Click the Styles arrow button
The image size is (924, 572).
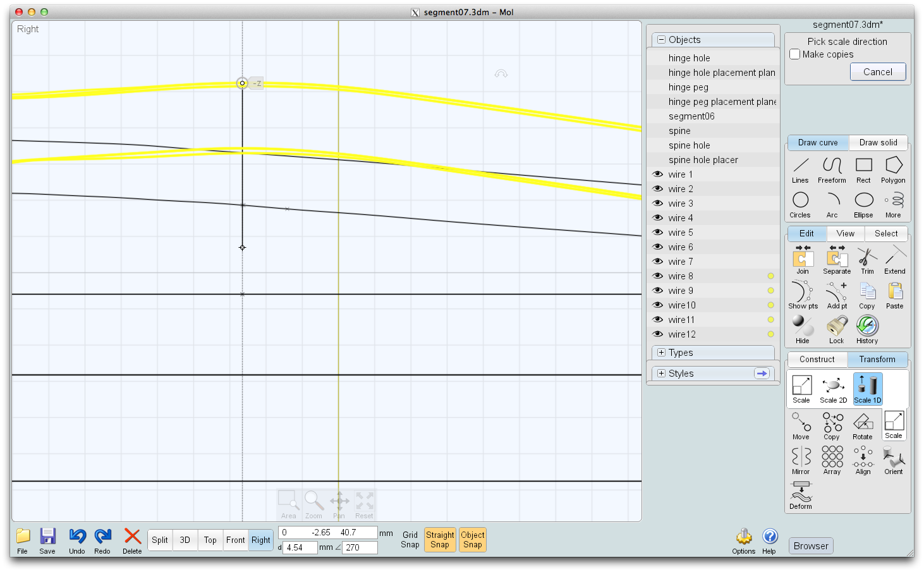tap(762, 374)
